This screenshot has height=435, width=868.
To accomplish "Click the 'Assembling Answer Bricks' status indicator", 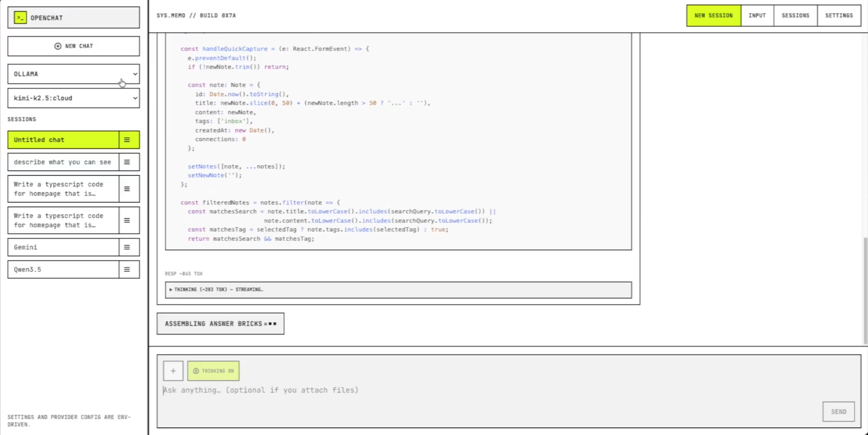I will (220, 324).
